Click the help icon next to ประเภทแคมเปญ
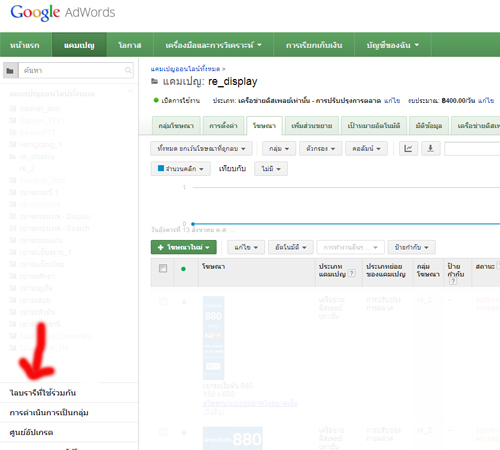This screenshot has width=500, height=450. pyautogui.click(x=351, y=274)
